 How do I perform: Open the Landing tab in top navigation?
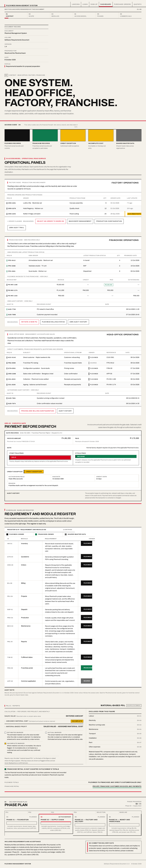coord(76,4)
